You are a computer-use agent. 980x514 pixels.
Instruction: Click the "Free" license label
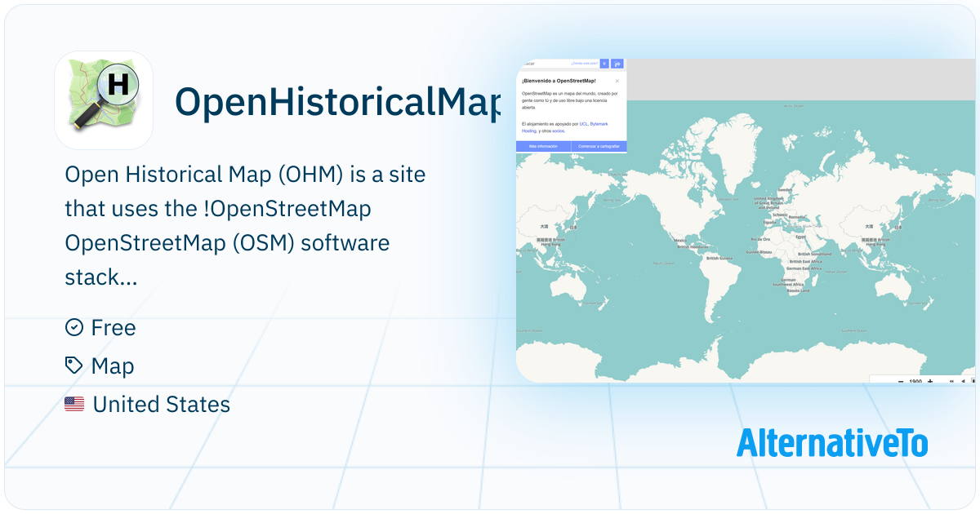[114, 328]
